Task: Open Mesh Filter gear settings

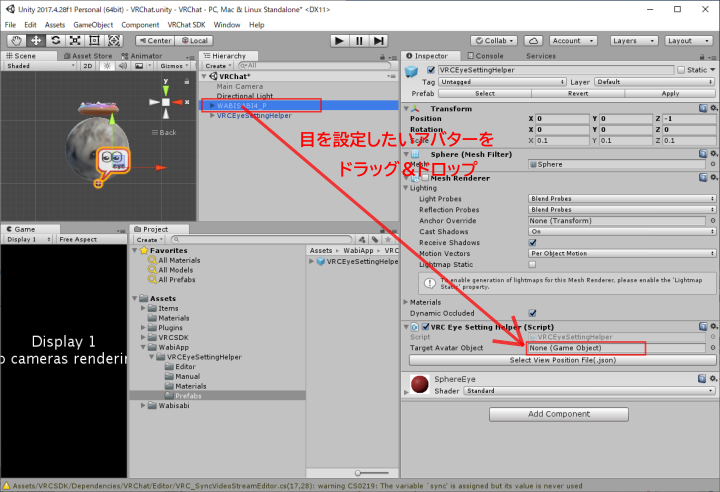Action: 714,153
